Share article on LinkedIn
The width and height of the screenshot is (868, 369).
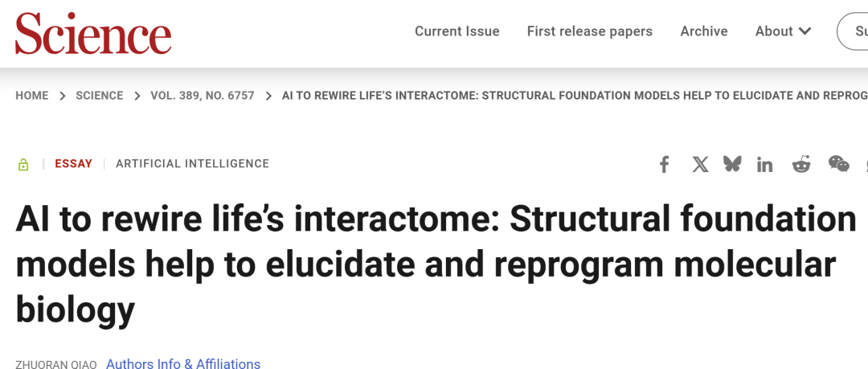click(x=764, y=165)
